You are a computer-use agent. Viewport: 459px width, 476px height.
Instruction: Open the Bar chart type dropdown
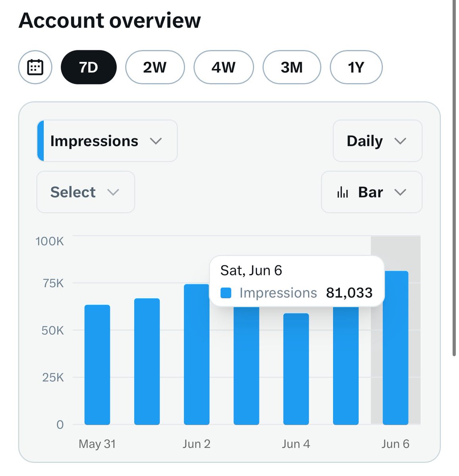[x=372, y=192]
